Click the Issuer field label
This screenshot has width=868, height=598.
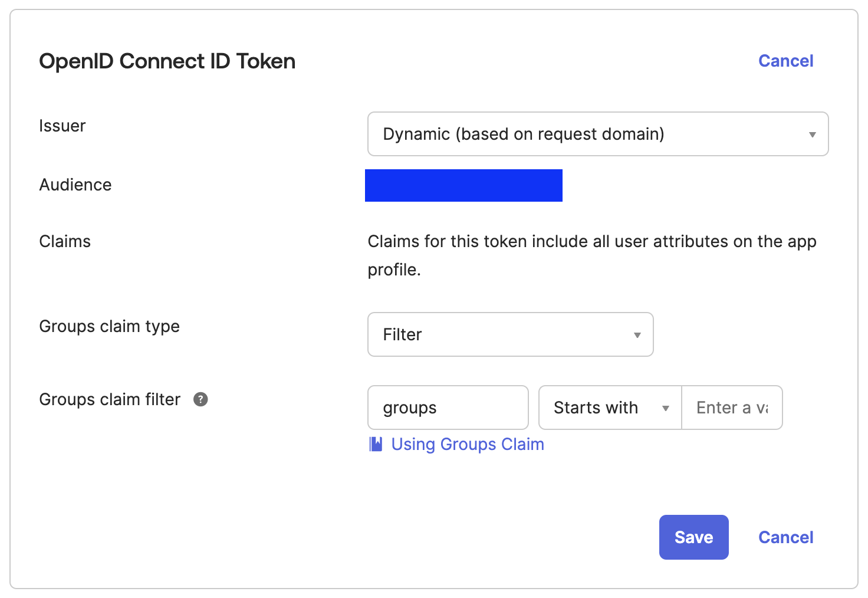(x=62, y=126)
